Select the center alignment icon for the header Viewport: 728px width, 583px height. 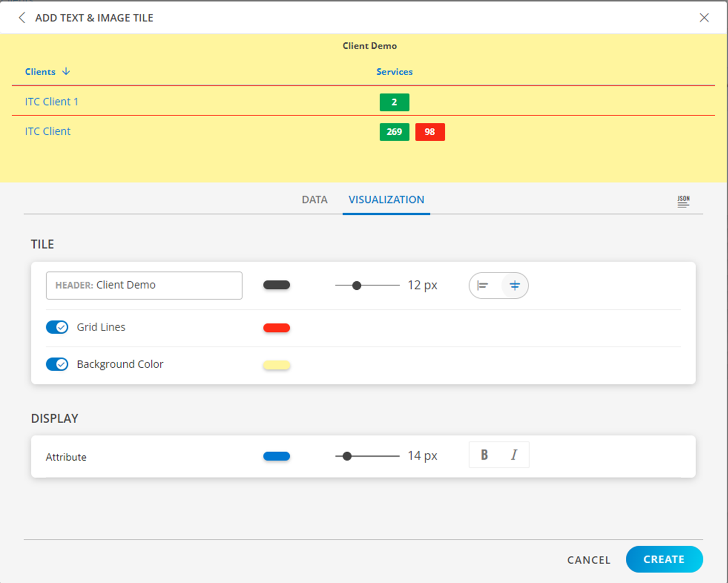514,286
